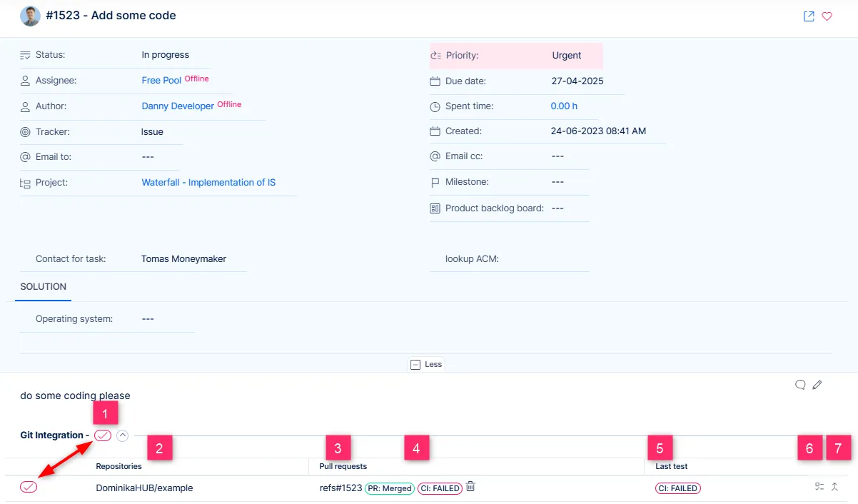The width and height of the screenshot is (858, 504).
Task: Click the checklist icon in the repository row
Action: (x=819, y=487)
